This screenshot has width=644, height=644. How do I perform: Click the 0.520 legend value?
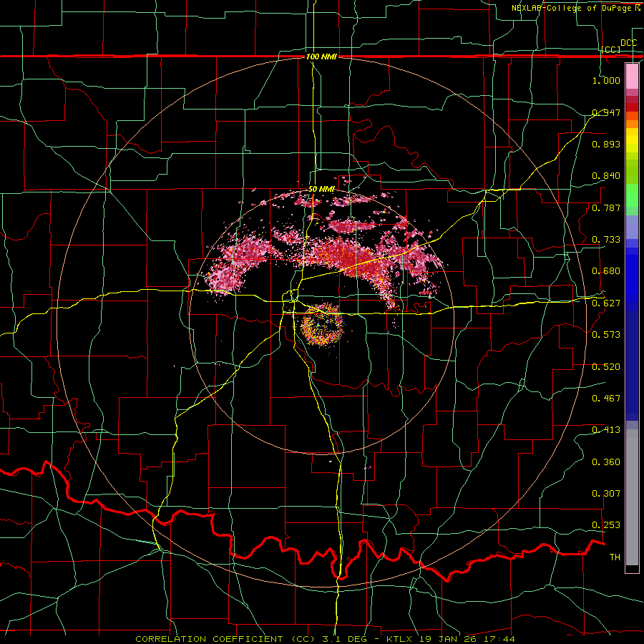606,367
